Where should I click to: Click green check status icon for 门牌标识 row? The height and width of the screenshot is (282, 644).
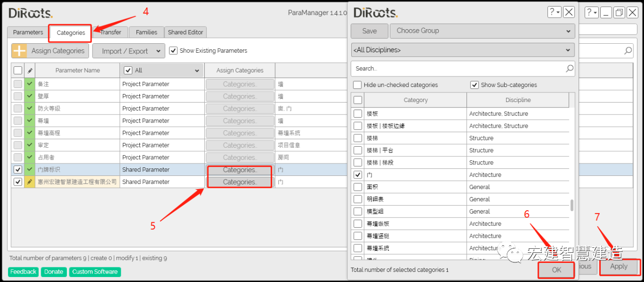pos(30,169)
